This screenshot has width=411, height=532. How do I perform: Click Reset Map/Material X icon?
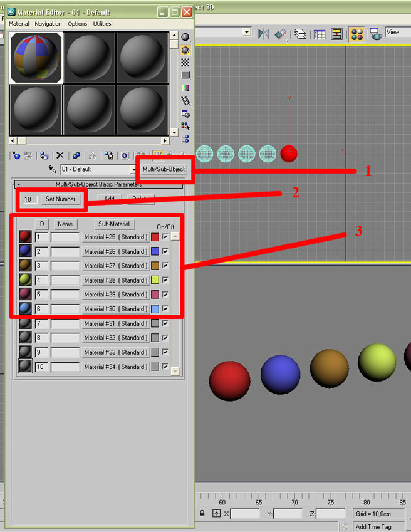tap(60, 155)
